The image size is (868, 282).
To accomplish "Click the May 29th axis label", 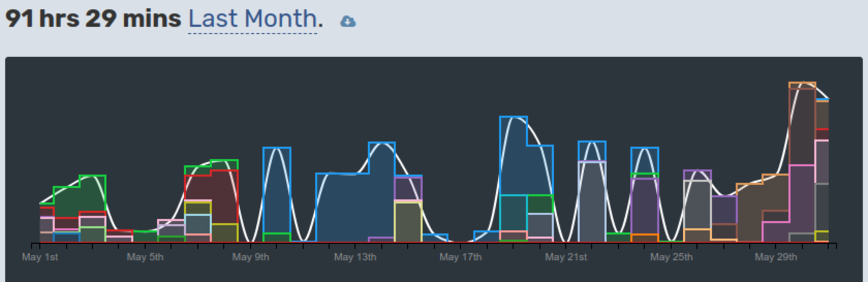I will click(x=776, y=257).
